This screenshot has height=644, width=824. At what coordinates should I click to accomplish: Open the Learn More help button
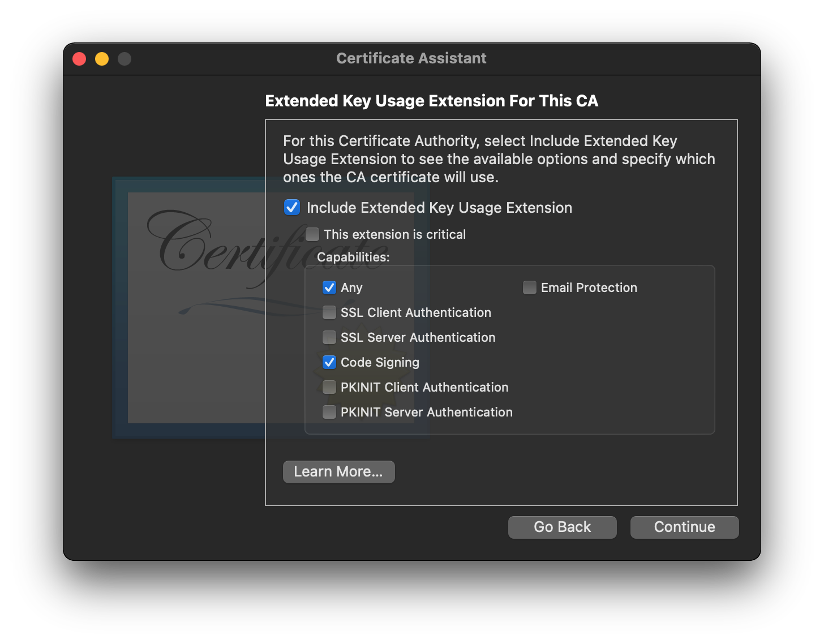point(338,471)
